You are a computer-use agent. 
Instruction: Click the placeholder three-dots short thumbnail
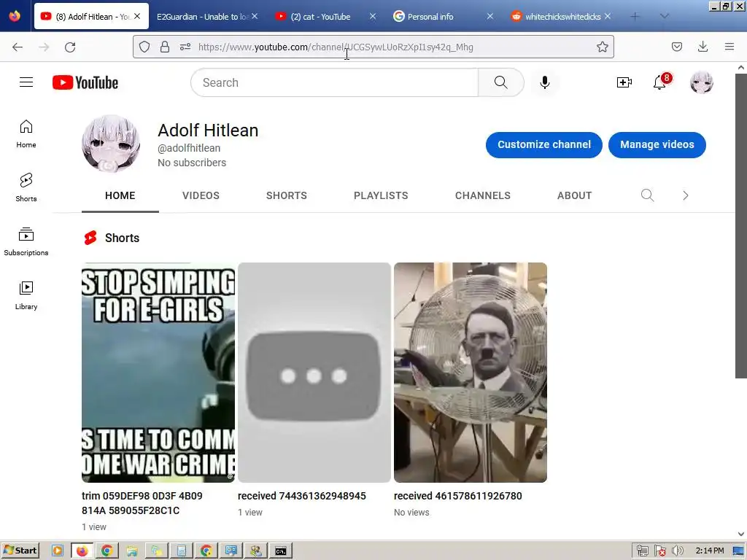click(x=314, y=373)
